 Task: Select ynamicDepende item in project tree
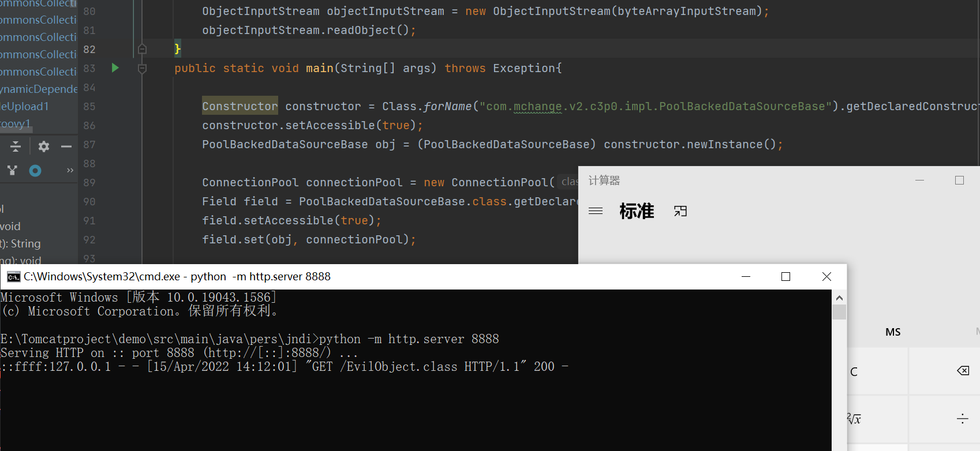point(39,89)
